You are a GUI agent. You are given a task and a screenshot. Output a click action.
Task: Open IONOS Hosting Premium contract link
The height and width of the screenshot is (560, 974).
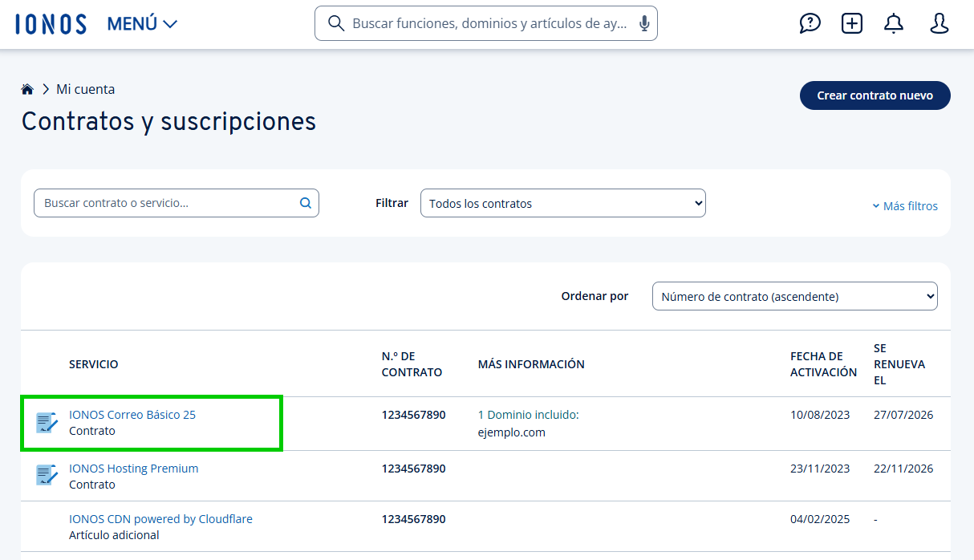tap(134, 469)
